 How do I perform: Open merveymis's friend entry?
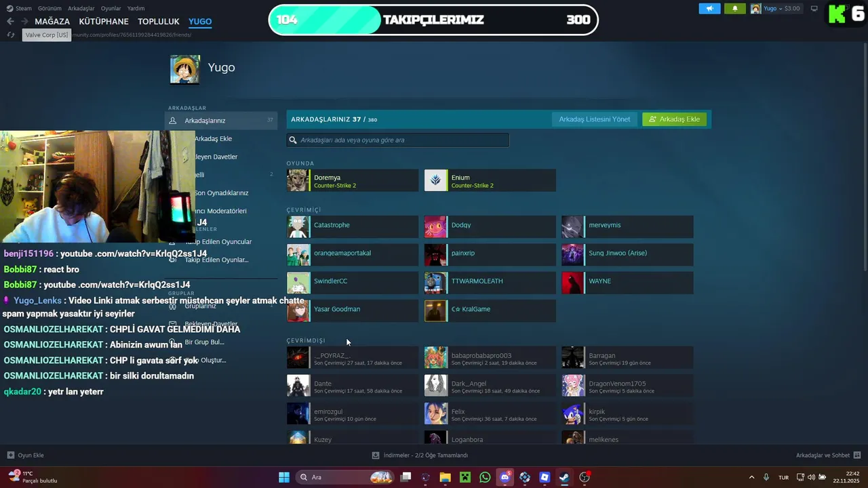tap(627, 226)
